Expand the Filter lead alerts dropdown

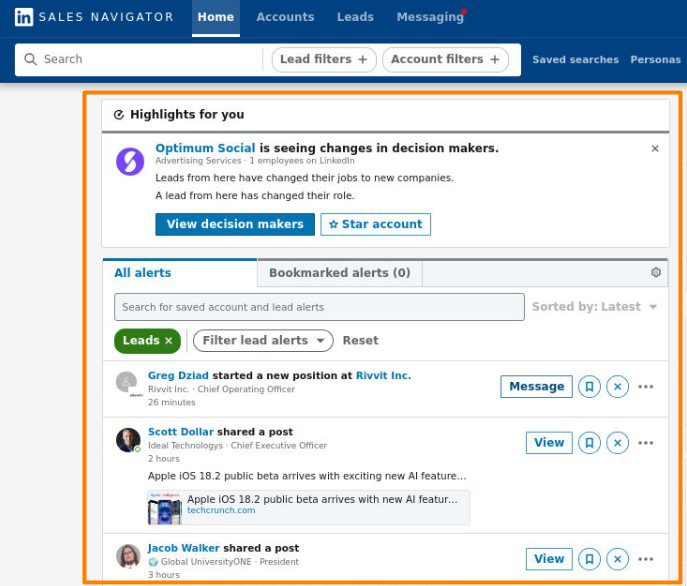[x=263, y=341]
